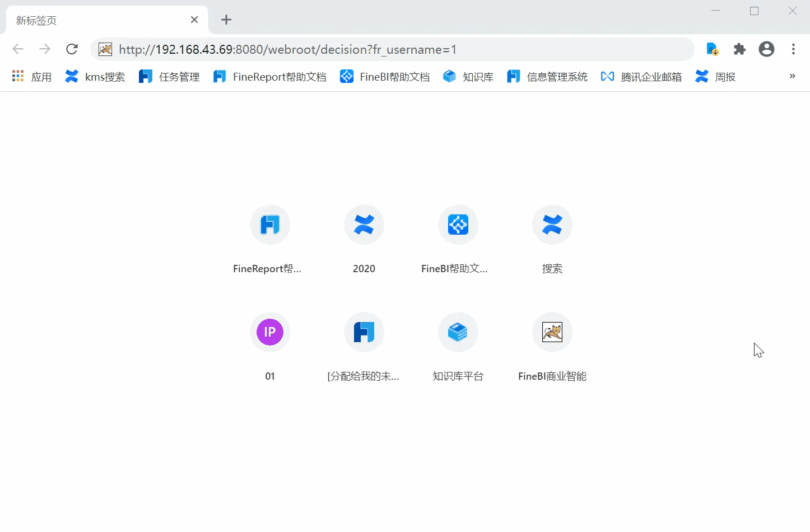The width and height of the screenshot is (810, 532).
Task: Open the FineBI帮助文档 bookmark
Action: pyautogui.click(x=385, y=77)
